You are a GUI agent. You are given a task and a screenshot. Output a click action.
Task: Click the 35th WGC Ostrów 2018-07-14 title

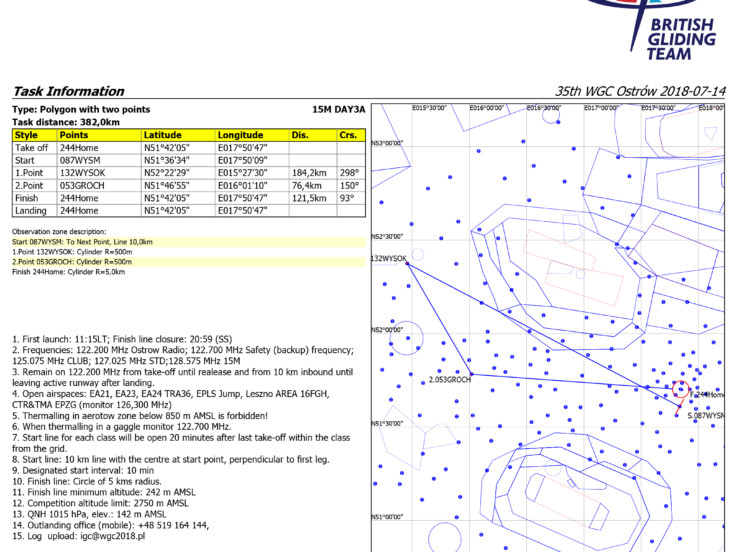640,91
